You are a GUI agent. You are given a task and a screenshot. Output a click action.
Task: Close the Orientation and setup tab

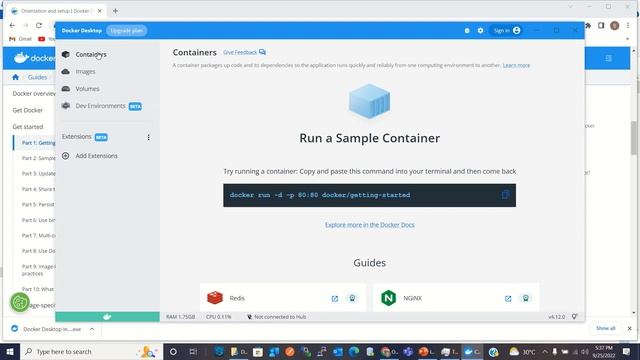(100, 11)
